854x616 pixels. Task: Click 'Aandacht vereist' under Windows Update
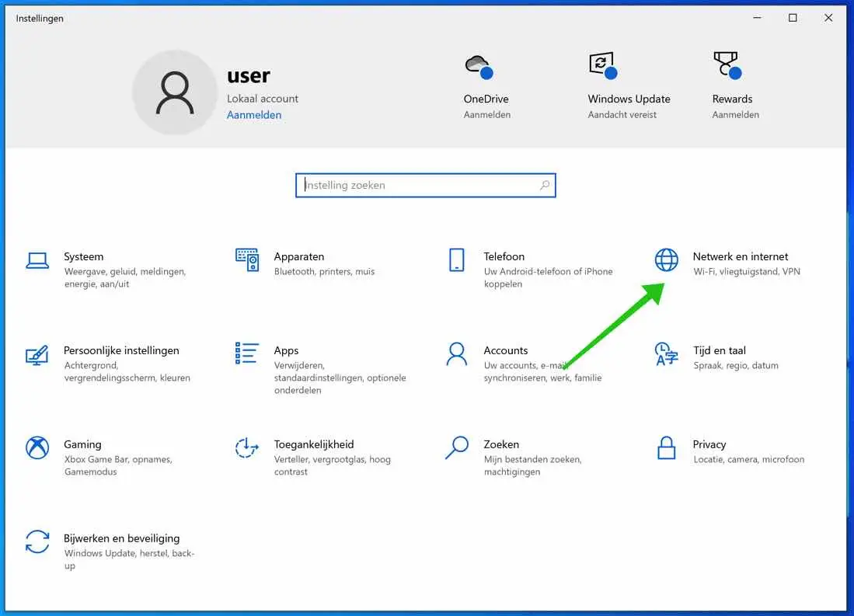tap(622, 115)
